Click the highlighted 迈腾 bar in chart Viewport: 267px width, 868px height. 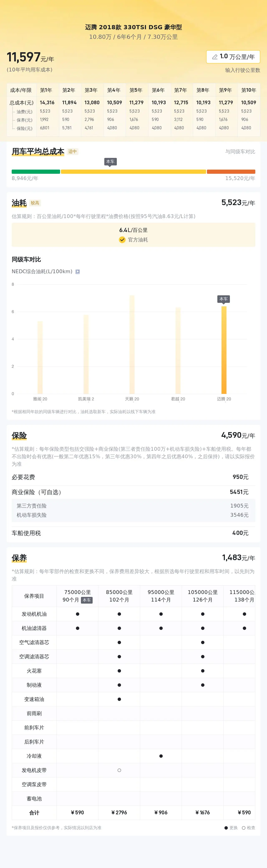point(224,350)
